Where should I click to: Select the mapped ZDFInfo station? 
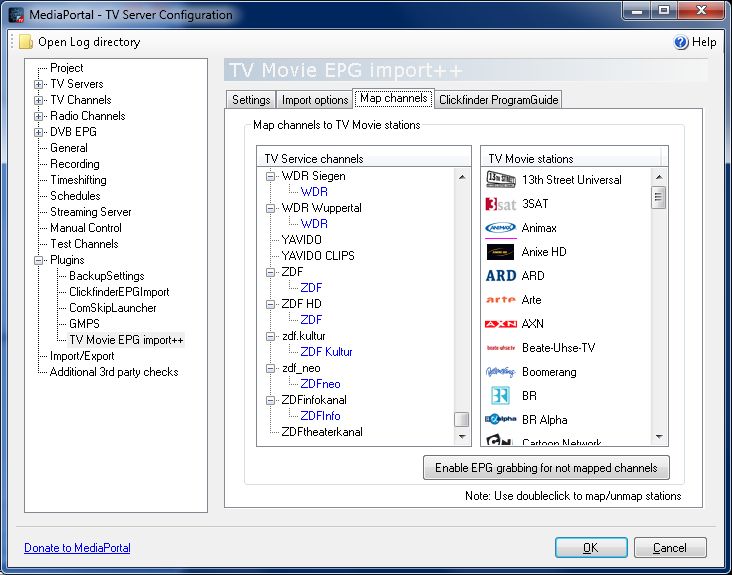[x=320, y=416]
